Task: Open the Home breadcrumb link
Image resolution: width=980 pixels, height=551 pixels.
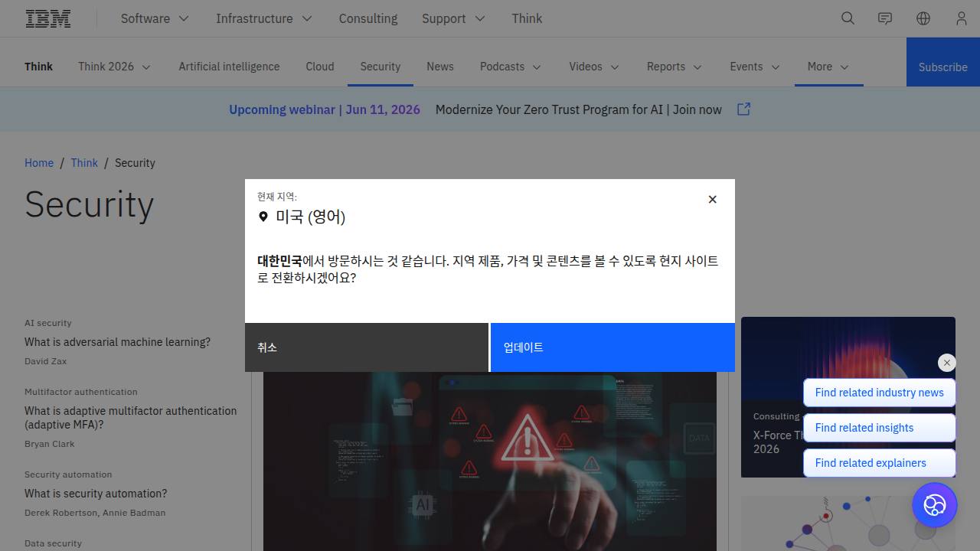Action: (39, 163)
